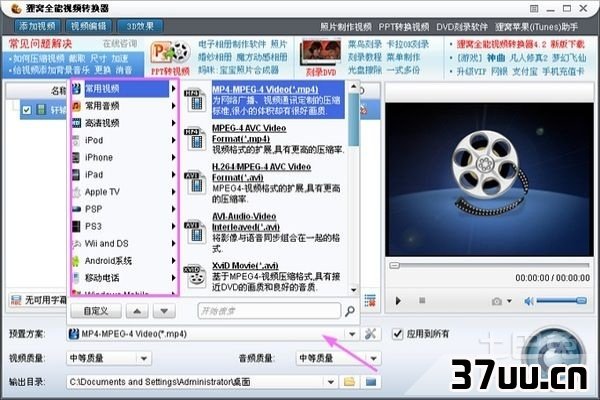Select iPod device category
Image resolution: width=600 pixels, height=400 pixels.
click(x=120, y=140)
